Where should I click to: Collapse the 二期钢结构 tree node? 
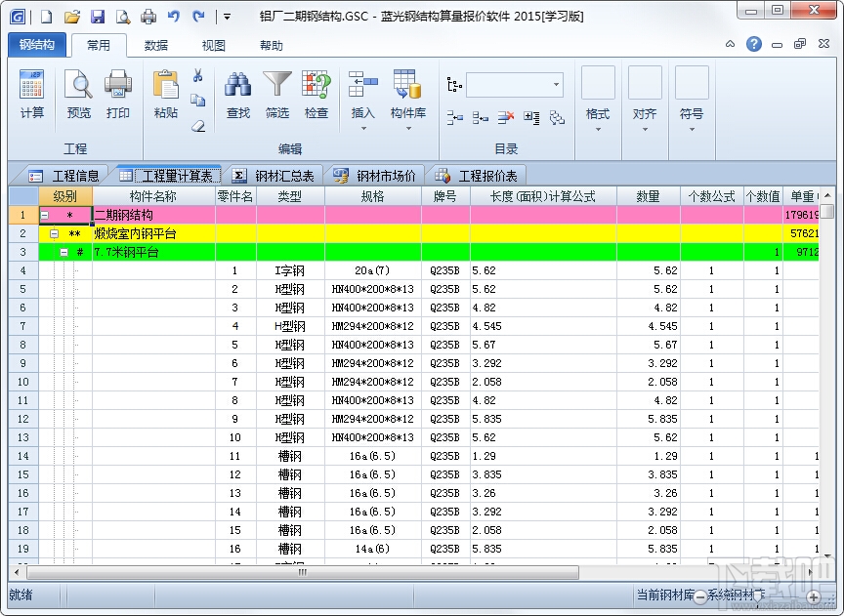[x=45, y=215]
